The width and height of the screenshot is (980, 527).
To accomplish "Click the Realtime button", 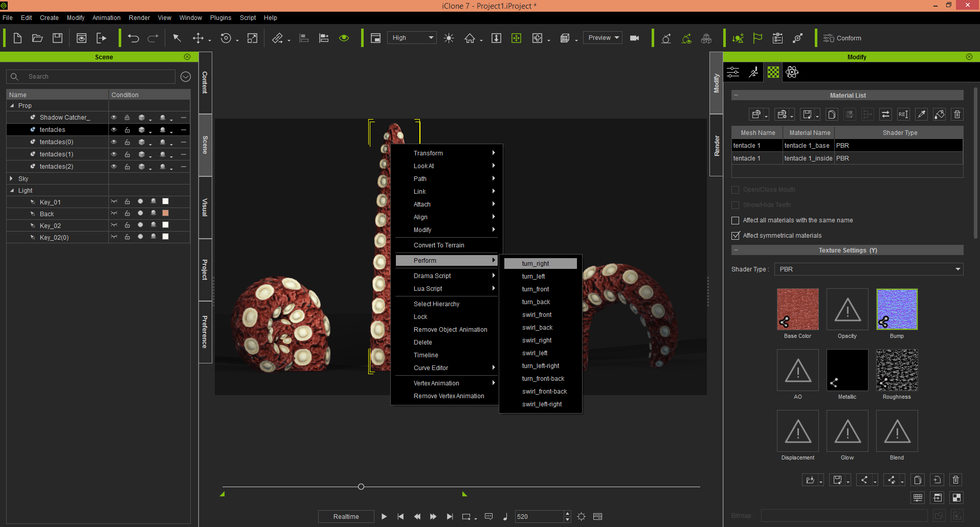I will coord(346,516).
